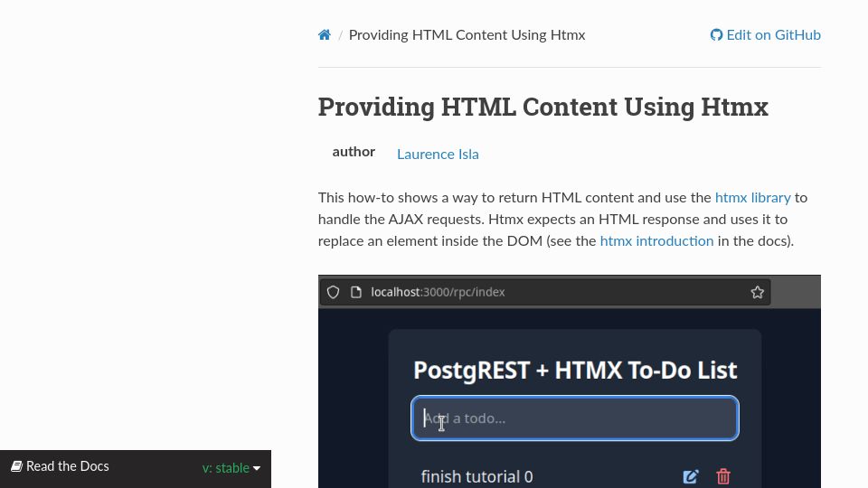The image size is (868, 488).
Task: Click edit pencil icon for finish tutorial 0
Action: coord(690,476)
